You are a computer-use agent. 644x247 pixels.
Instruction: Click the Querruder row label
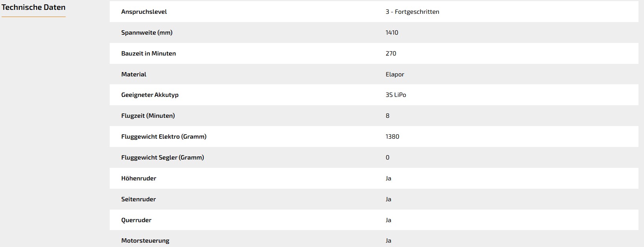[136, 220]
